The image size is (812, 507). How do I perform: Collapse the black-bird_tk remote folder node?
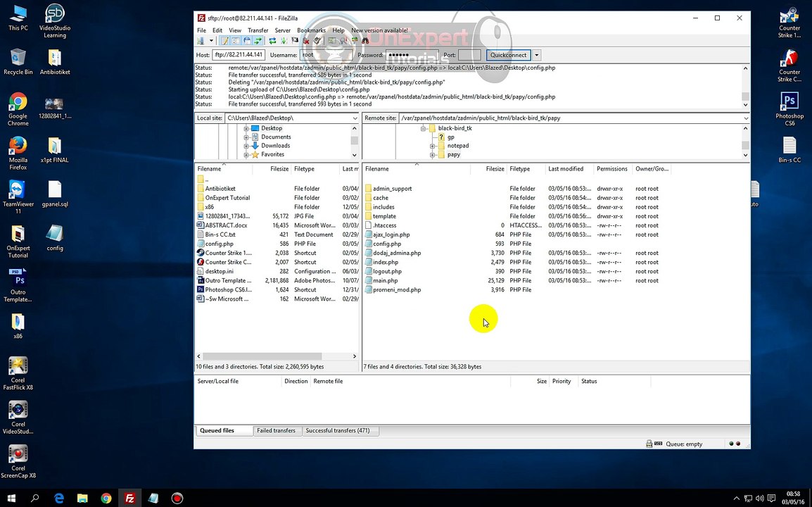(x=423, y=129)
